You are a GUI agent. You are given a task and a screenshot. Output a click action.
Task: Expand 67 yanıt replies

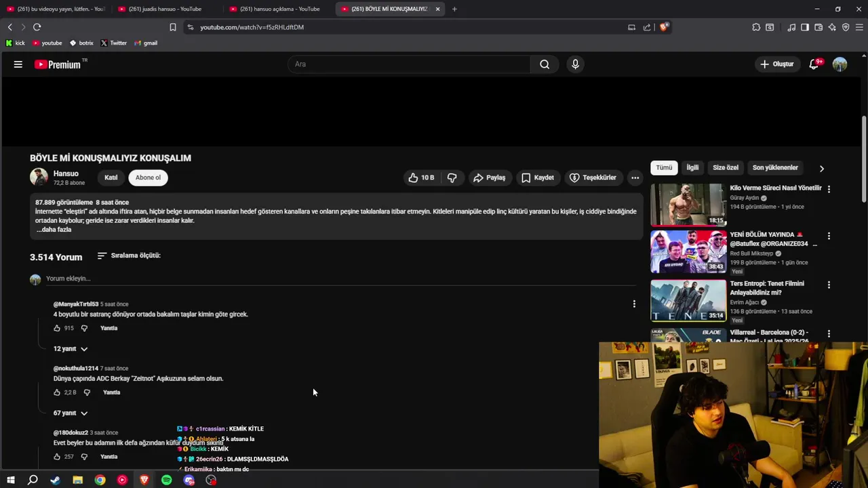point(71,413)
